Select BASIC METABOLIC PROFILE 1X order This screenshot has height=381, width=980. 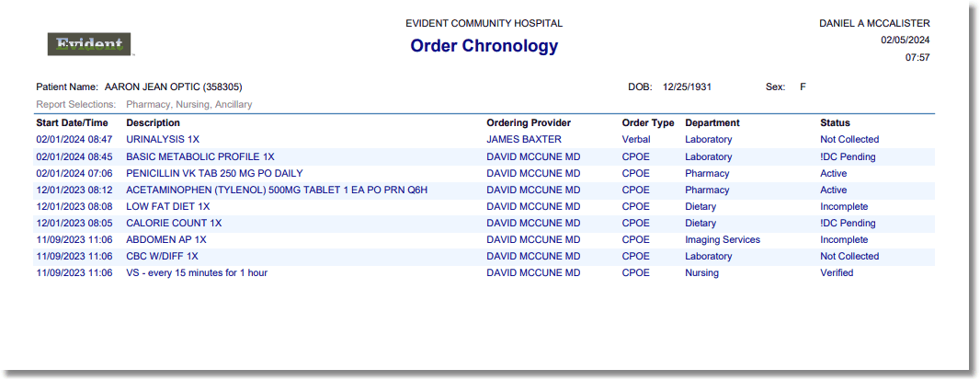(x=199, y=156)
